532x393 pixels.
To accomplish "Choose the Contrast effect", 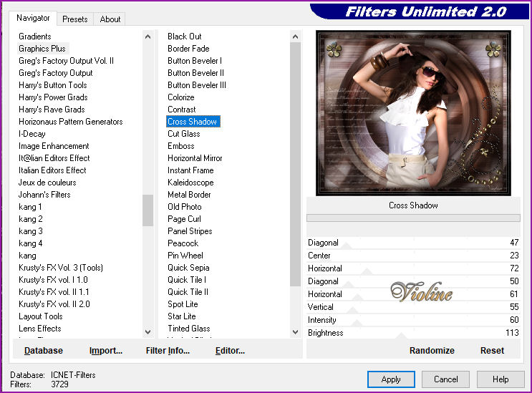I will pos(182,110).
